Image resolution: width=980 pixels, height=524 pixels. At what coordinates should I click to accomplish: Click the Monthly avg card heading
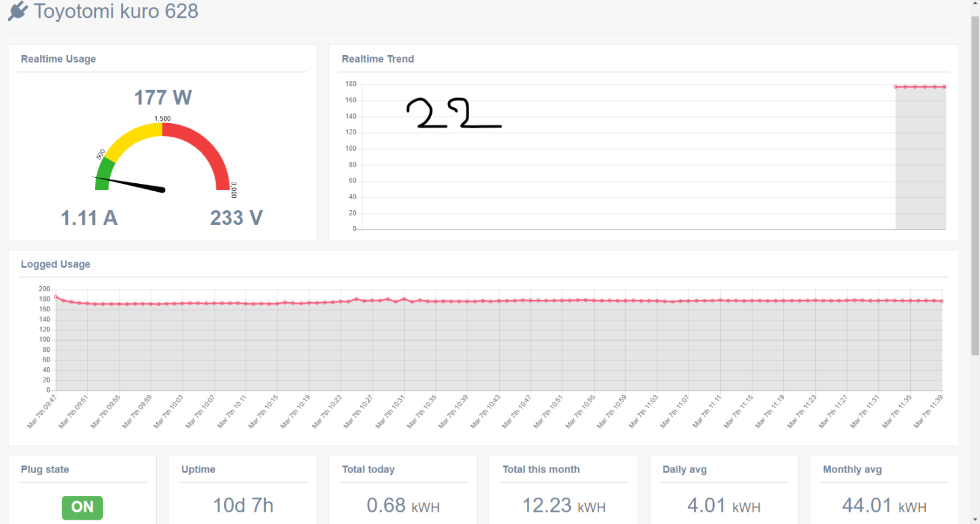(853, 469)
